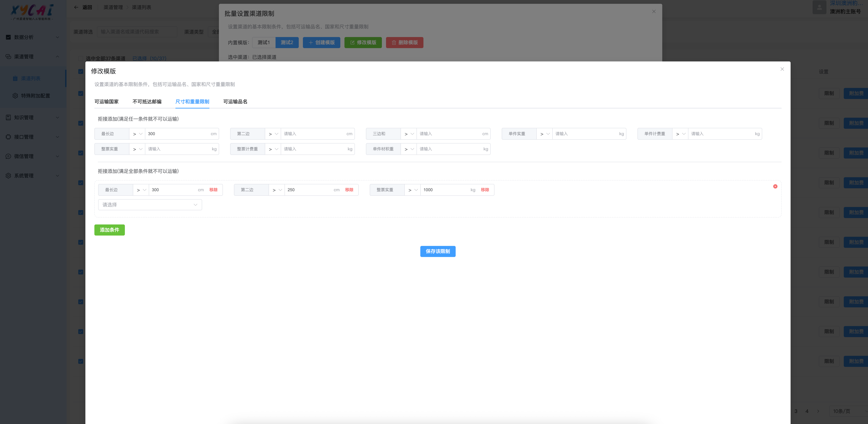Click the back arrow next to 返回

(x=76, y=7)
